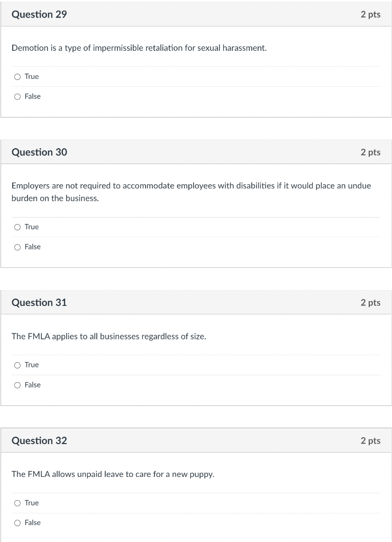Screen dimensions: 392x542
Task: Click the 2 pts label of Question 32
Action: point(371,441)
